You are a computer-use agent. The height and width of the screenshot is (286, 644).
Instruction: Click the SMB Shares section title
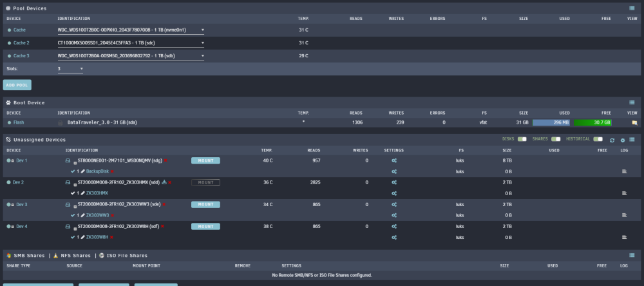tap(29, 256)
